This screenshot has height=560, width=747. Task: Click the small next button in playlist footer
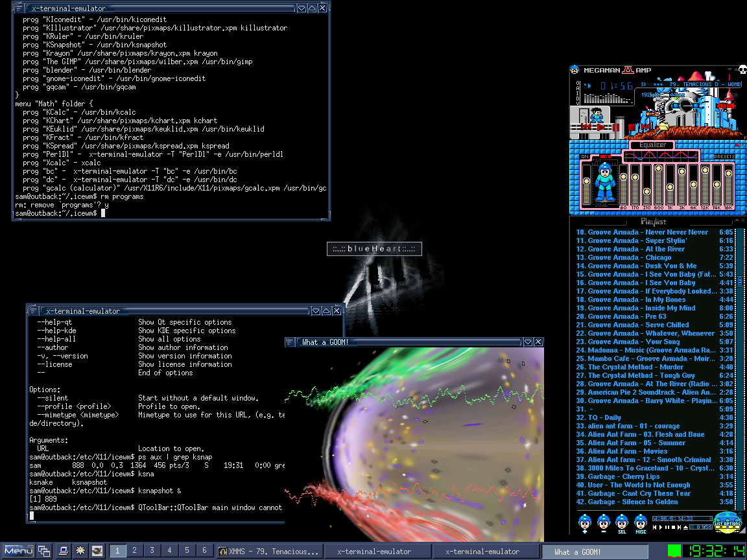(680, 527)
